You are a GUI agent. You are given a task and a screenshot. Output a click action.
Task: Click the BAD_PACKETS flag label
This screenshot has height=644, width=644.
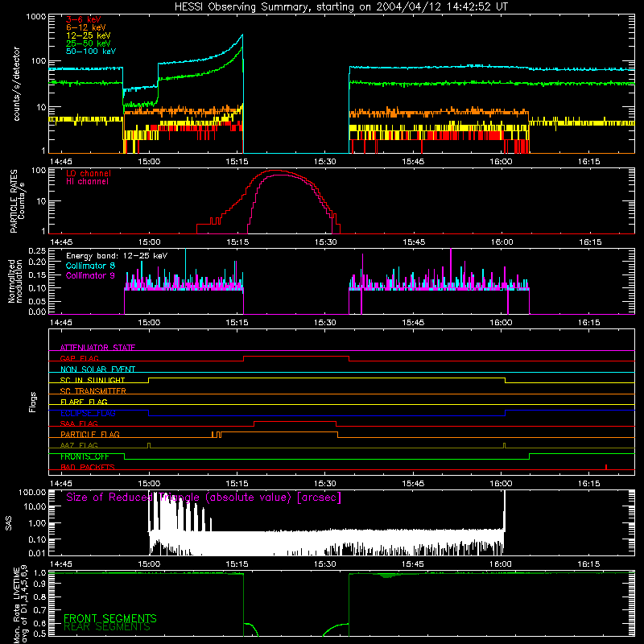click(x=88, y=467)
